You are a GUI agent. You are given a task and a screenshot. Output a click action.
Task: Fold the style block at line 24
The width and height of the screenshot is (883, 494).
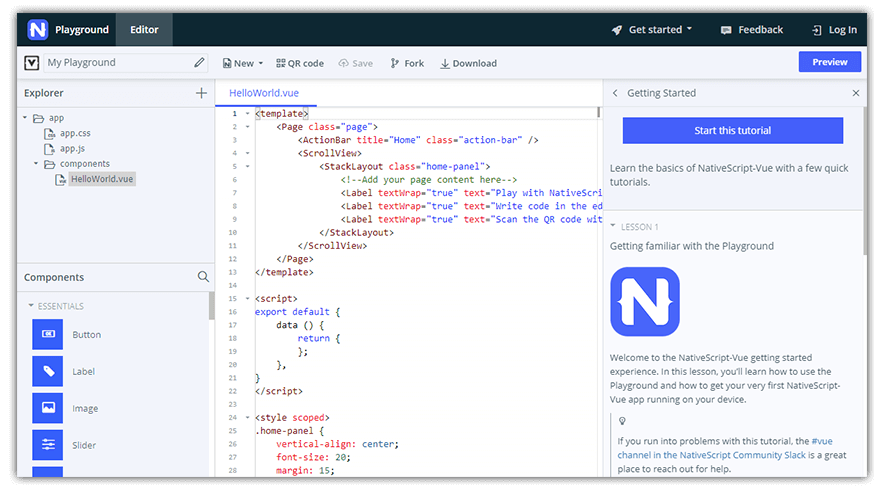pyautogui.click(x=247, y=417)
